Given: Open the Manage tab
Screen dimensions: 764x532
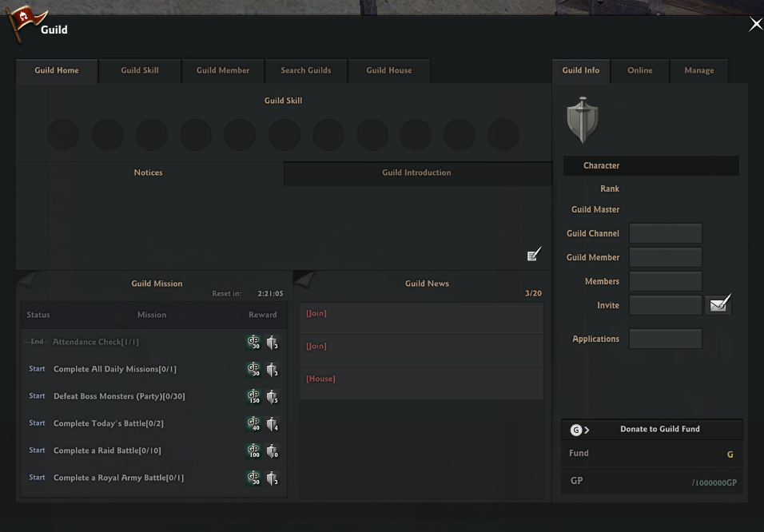Looking at the screenshot, I should [698, 70].
